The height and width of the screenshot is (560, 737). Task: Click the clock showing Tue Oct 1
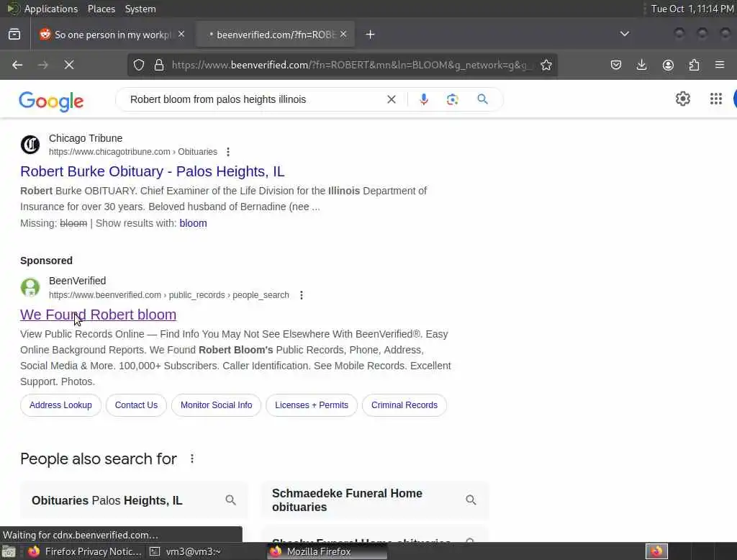tap(692, 9)
